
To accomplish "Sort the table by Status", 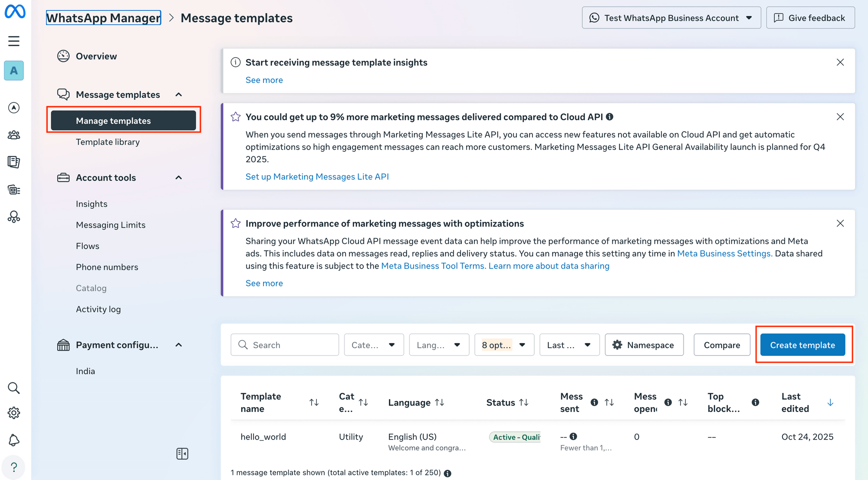I will [524, 402].
